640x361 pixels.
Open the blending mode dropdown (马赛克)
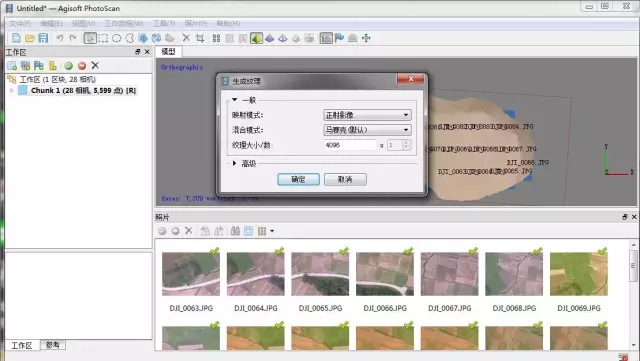[x=367, y=130]
